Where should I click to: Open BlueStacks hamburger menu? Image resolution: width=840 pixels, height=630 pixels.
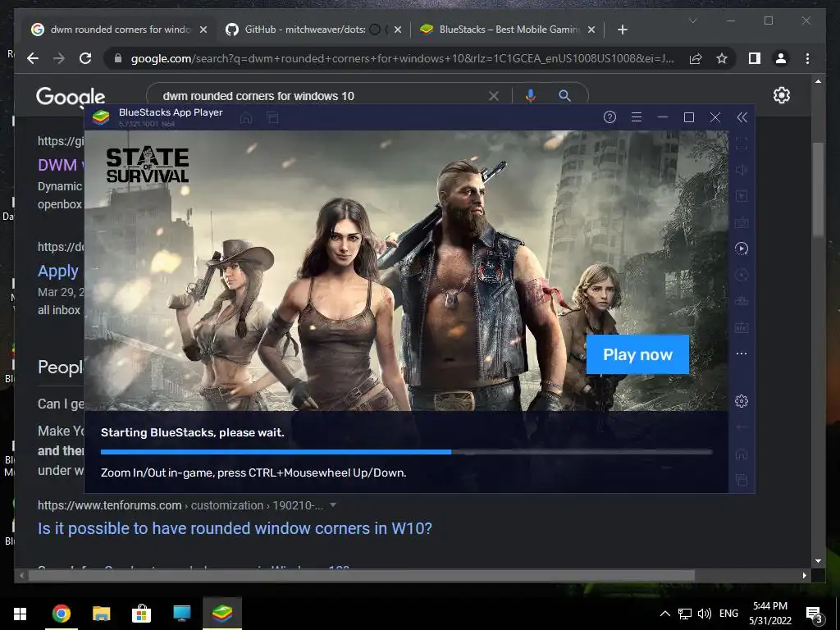point(637,116)
